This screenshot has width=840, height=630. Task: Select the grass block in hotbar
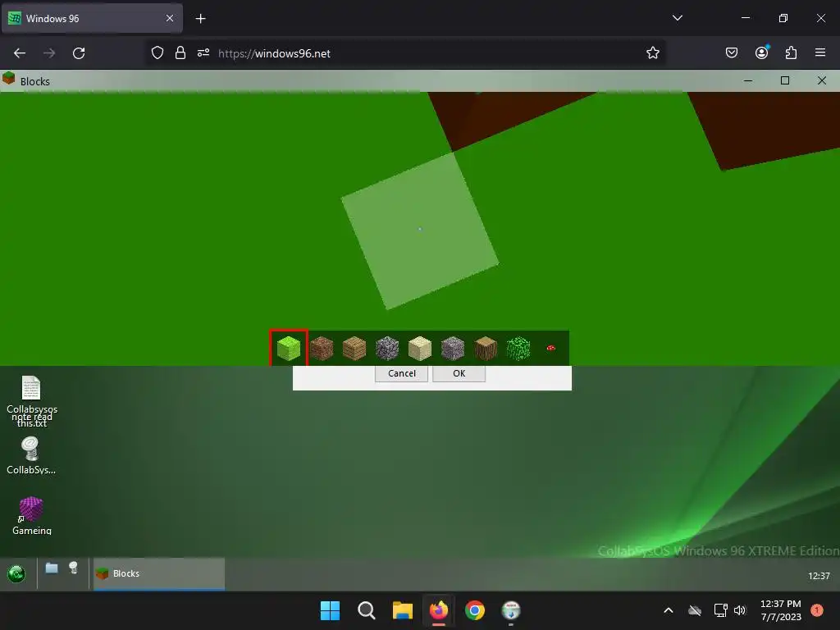(x=289, y=348)
